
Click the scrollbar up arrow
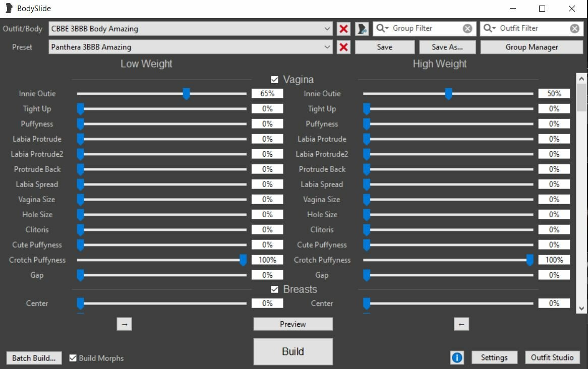581,78
